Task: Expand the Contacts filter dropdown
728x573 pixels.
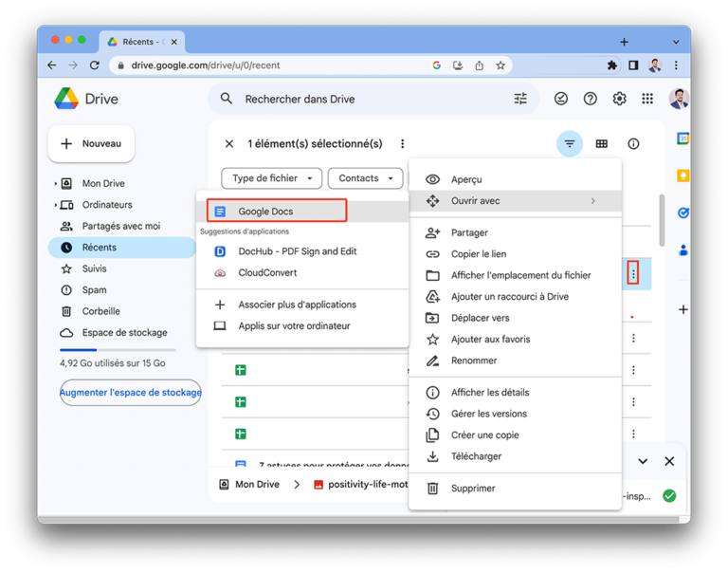Action: click(365, 178)
